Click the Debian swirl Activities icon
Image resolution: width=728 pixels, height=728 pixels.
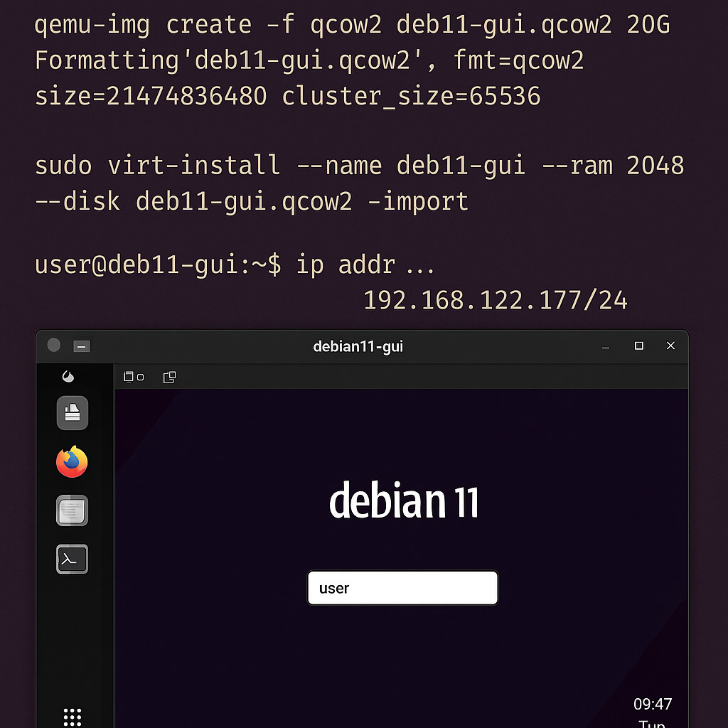[x=68, y=376]
